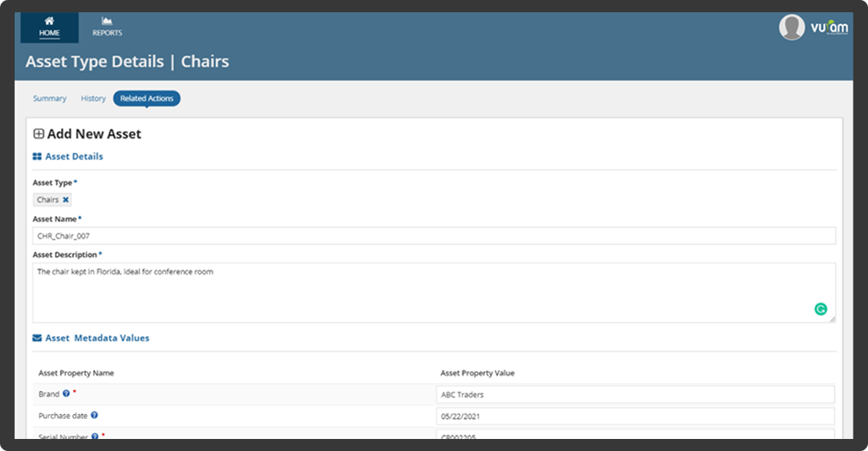
Task: Remove the Chairs asset type tag
Action: pyautogui.click(x=65, y=200)
